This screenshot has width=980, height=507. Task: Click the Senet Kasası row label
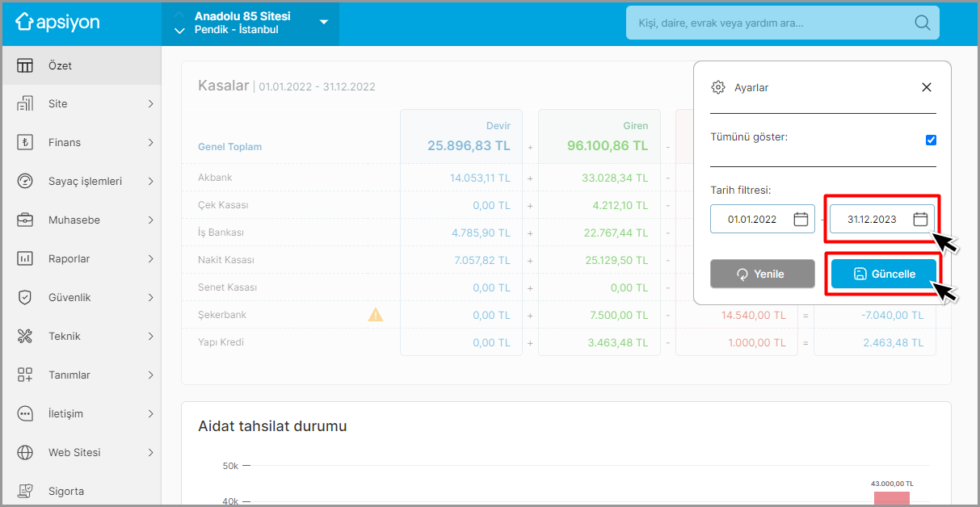227,287
